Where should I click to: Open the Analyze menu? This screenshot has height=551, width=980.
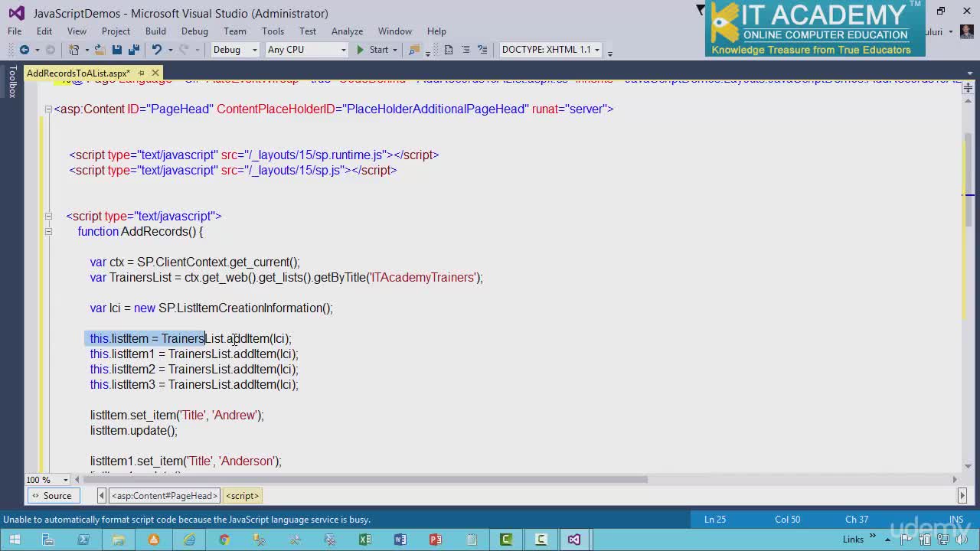[347, 31]
